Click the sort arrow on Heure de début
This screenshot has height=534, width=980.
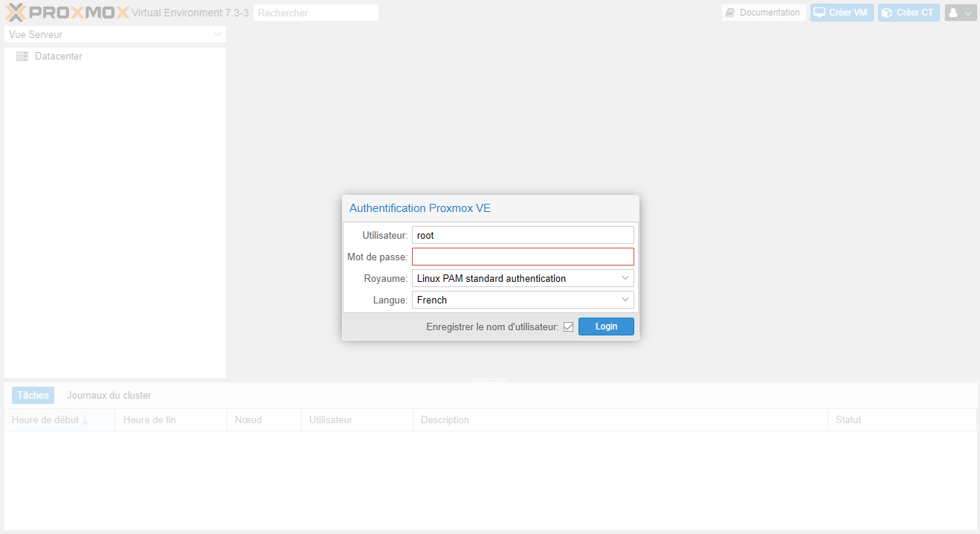click(x=86, y=420)
